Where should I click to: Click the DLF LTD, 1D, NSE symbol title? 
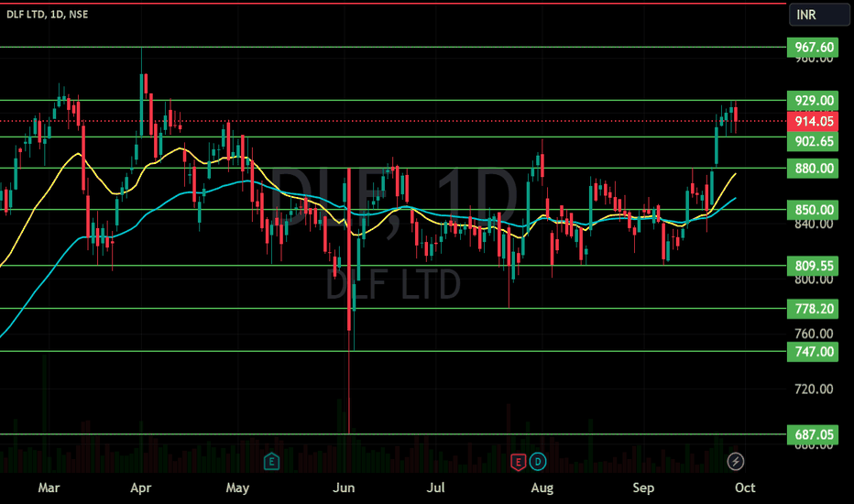[48, 14]
